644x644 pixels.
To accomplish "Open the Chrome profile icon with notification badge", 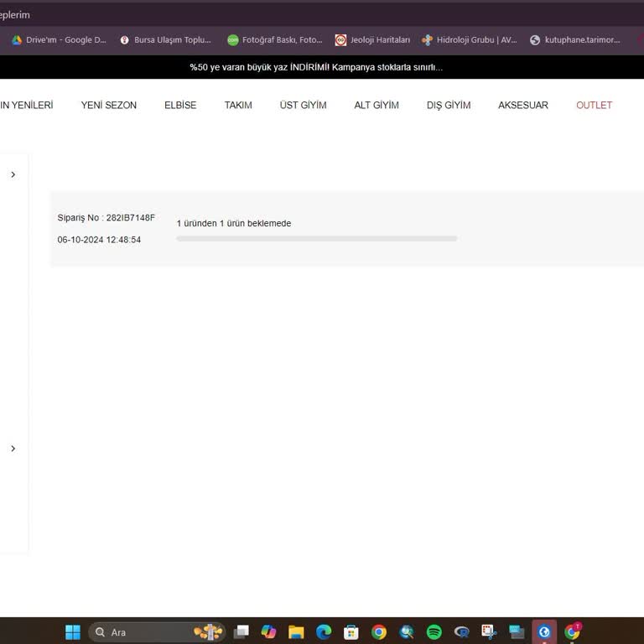I will click(x=573, y=631).
